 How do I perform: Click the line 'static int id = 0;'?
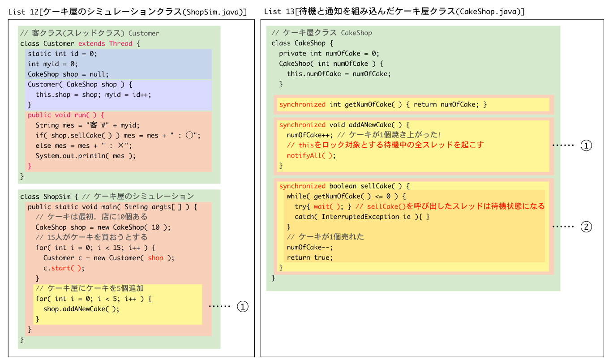62,54
